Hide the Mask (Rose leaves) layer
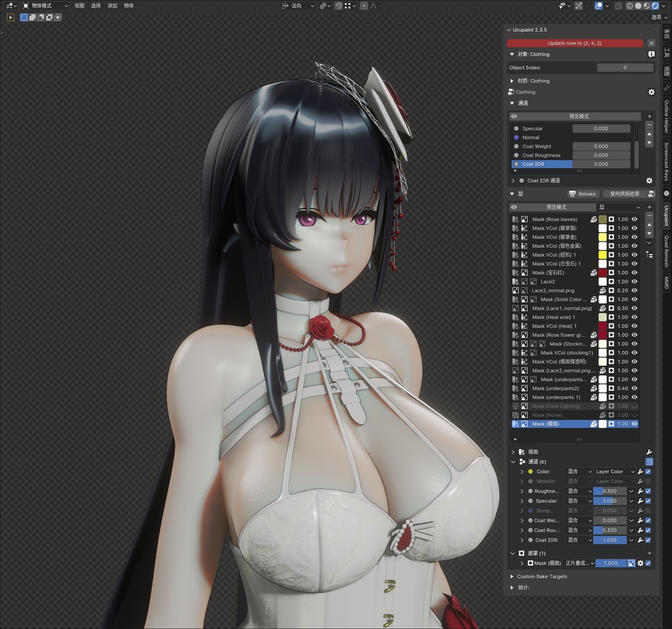This screenshot has width=672, height=629. click(x=634, y=219)
